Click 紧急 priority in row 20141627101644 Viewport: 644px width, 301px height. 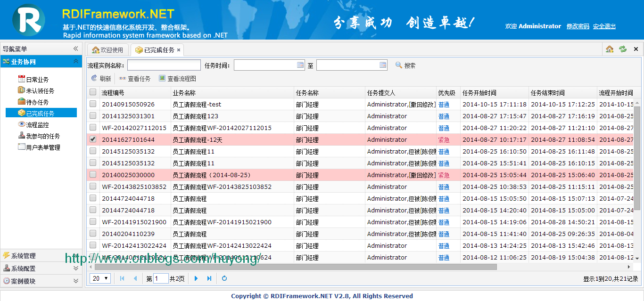tap(444, 140)
